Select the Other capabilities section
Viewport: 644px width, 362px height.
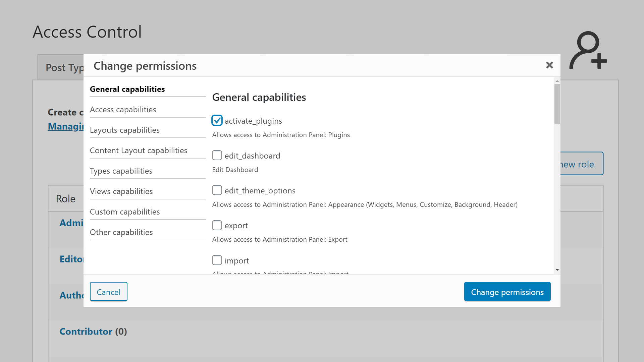[x=121, y=232]
